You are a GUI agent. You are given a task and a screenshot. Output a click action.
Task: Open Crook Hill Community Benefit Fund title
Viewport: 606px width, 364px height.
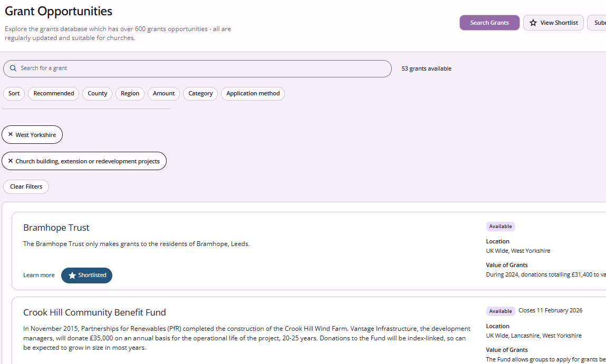point(94,312)
